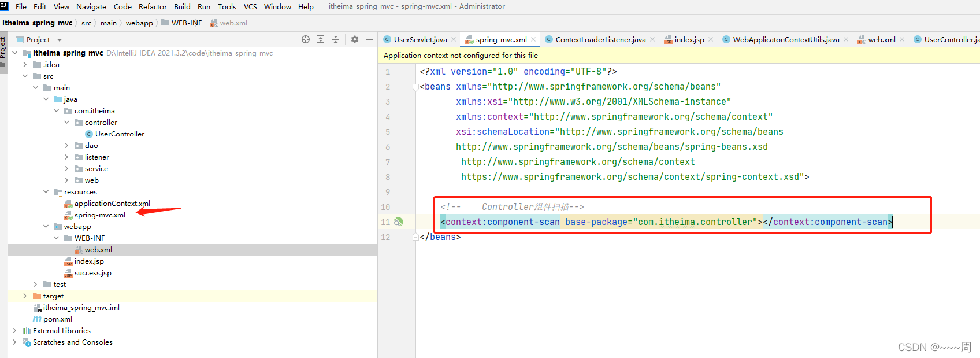Expand the target folder
The height and width of the screenshot is (358, 980).
25,296
